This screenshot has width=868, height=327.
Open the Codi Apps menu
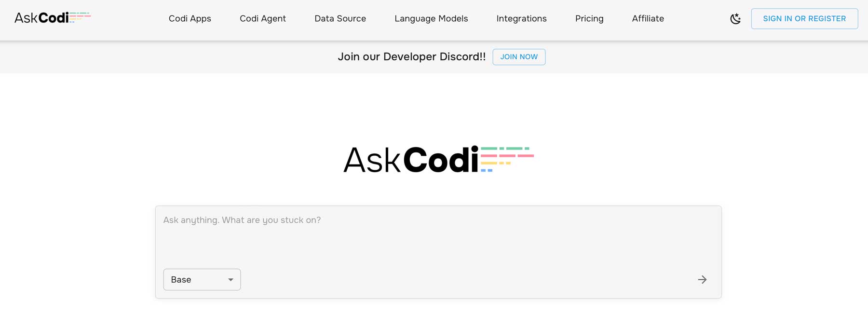click(x=190, y=19)
